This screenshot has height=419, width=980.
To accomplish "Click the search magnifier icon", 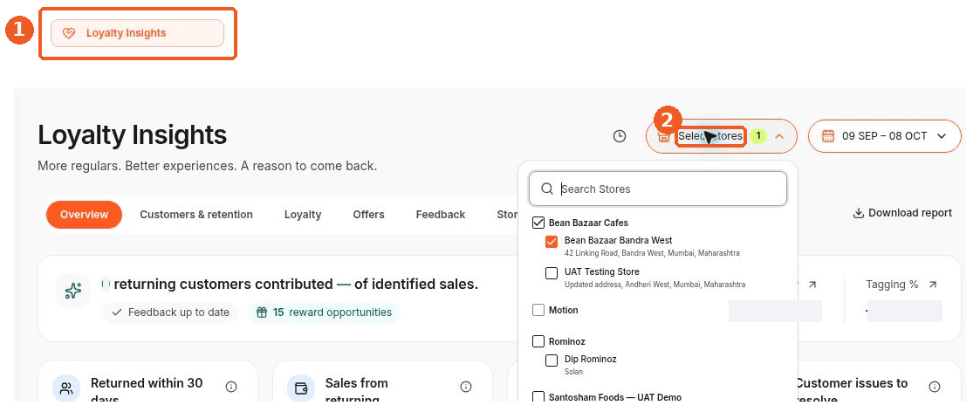I will tap(547, 189).
